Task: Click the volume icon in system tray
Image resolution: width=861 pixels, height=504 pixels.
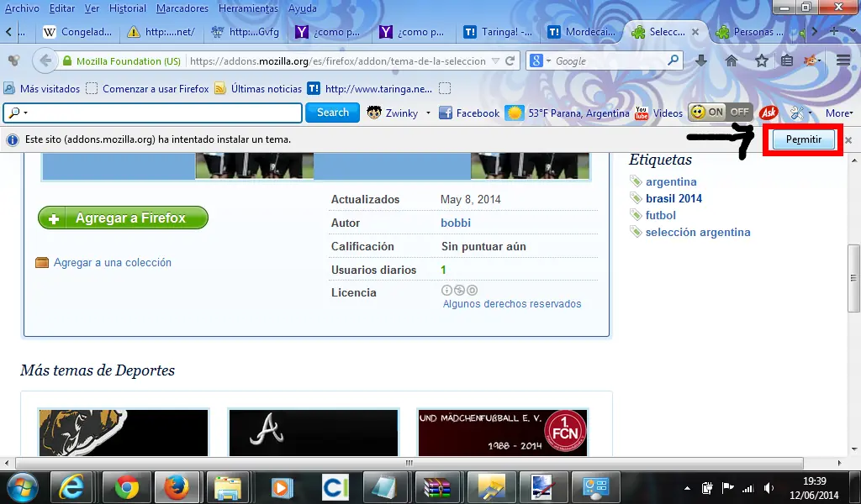Action: coord(769,487)
